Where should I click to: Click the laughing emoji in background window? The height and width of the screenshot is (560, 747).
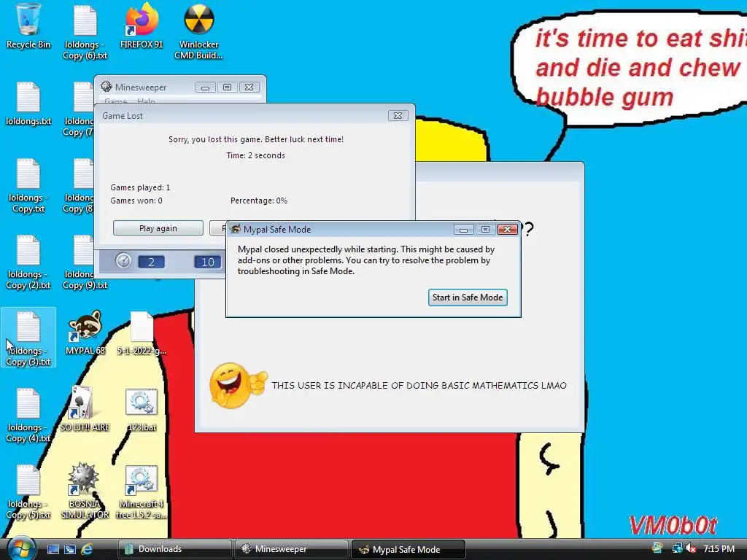[237, 385]
